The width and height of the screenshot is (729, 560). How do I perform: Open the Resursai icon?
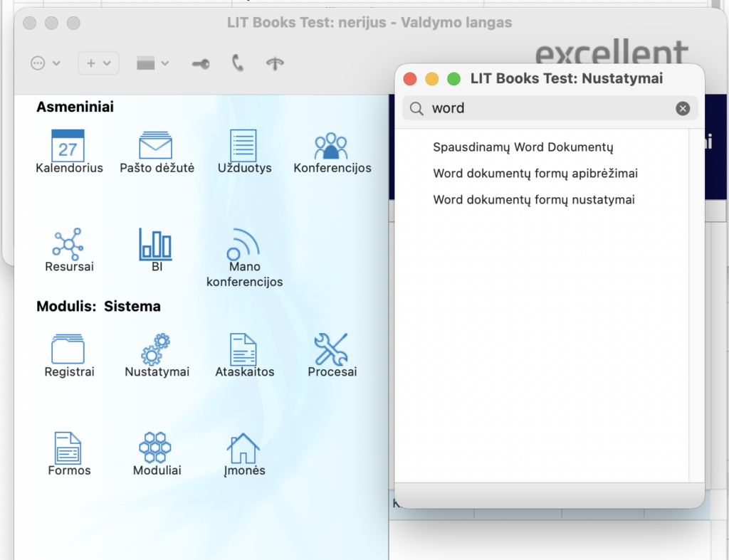tap(68, 244)
